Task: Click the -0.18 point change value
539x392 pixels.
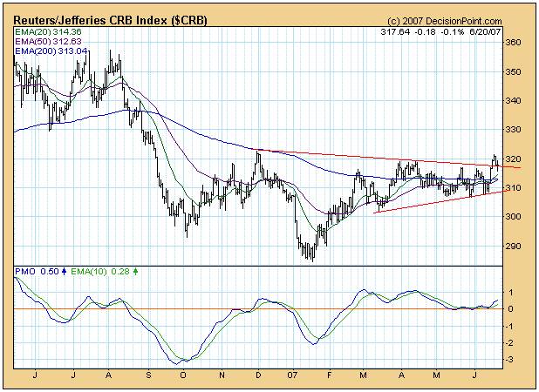Action: 426,32
